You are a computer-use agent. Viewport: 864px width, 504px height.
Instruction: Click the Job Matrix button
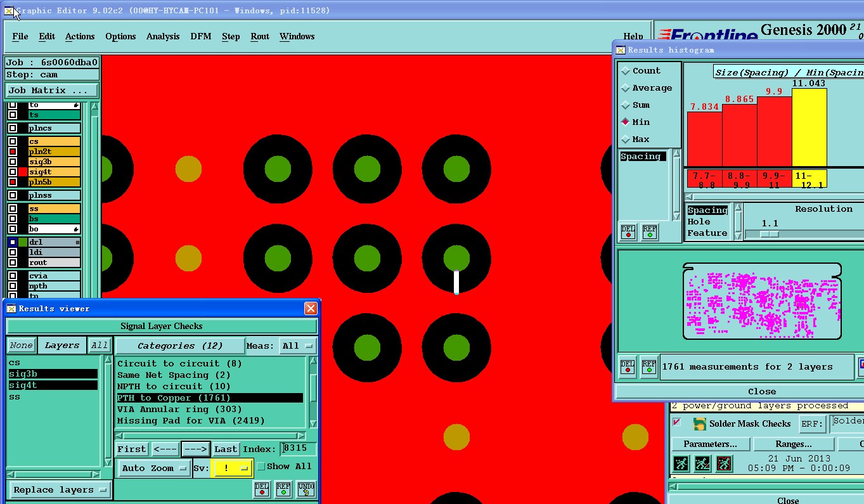pyautogui.click(x=52, y=91)
